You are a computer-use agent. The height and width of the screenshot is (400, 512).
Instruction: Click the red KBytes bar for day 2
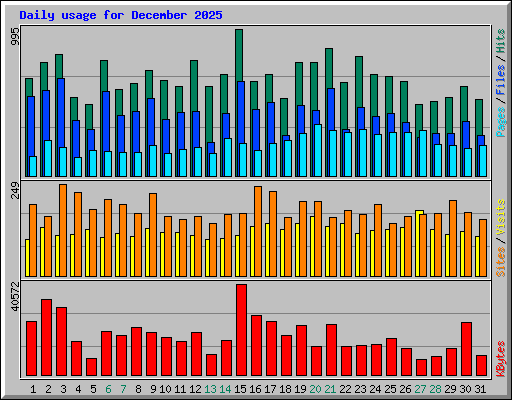point(47,337)
